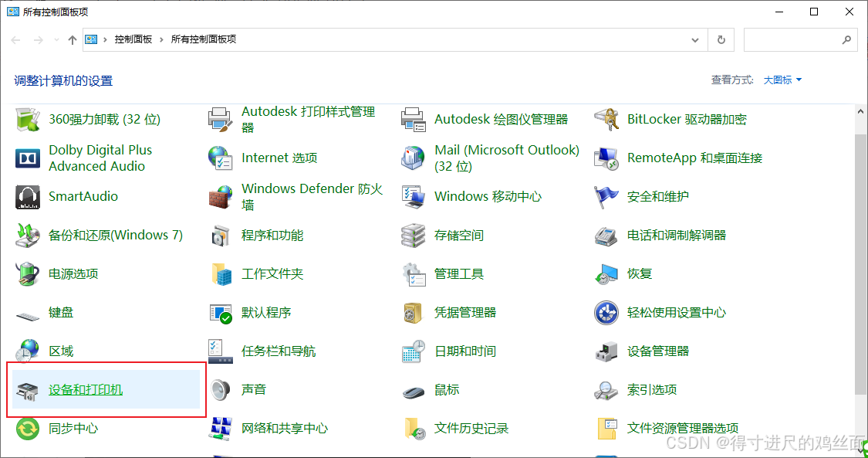
Task: Click the search box
Action: (x=795, y=39)
